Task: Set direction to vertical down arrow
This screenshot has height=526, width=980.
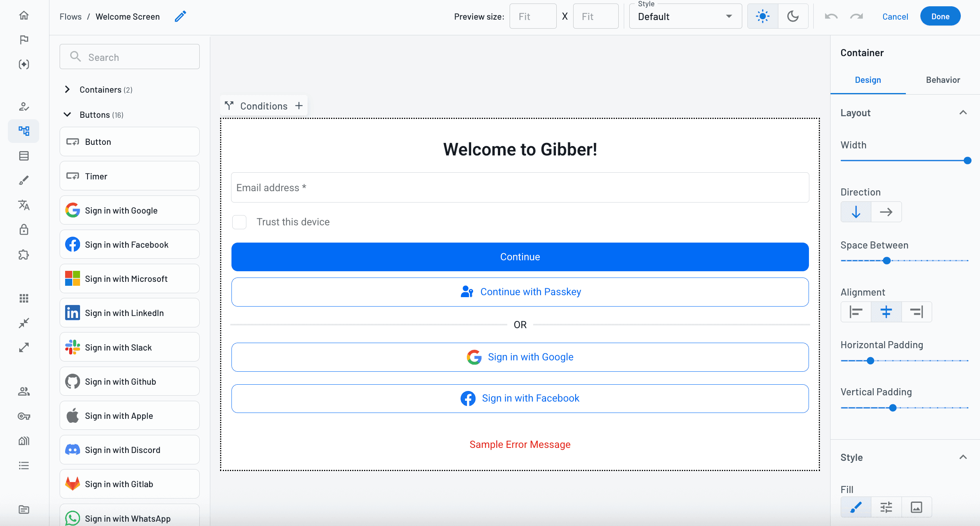Action: coord(856,212)
